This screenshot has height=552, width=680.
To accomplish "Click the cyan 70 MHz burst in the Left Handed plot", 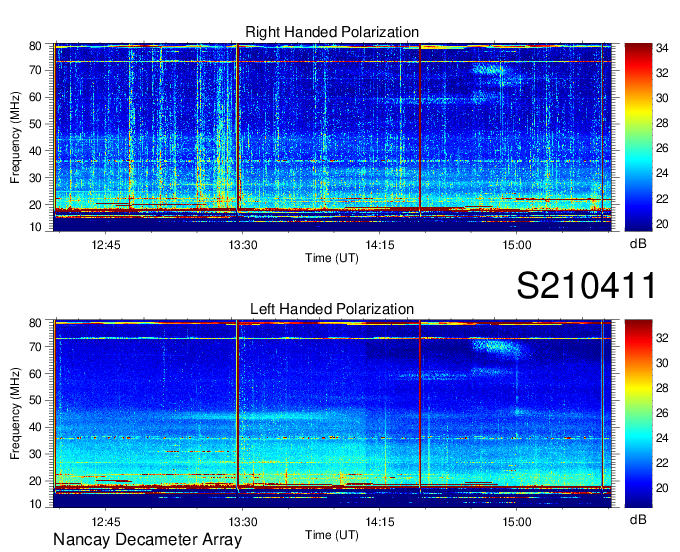I will (x=499, y=348).
